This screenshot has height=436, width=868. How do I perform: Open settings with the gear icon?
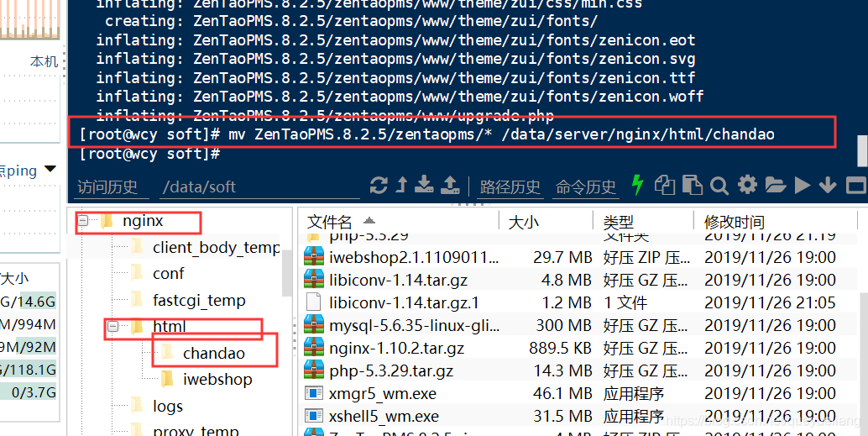pos(747,185)
